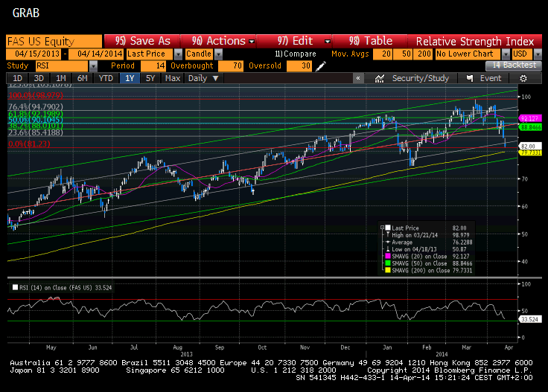Open the No Lower Chart dropdown
Viewport: 548px width, 392px height.
point(506,54)
